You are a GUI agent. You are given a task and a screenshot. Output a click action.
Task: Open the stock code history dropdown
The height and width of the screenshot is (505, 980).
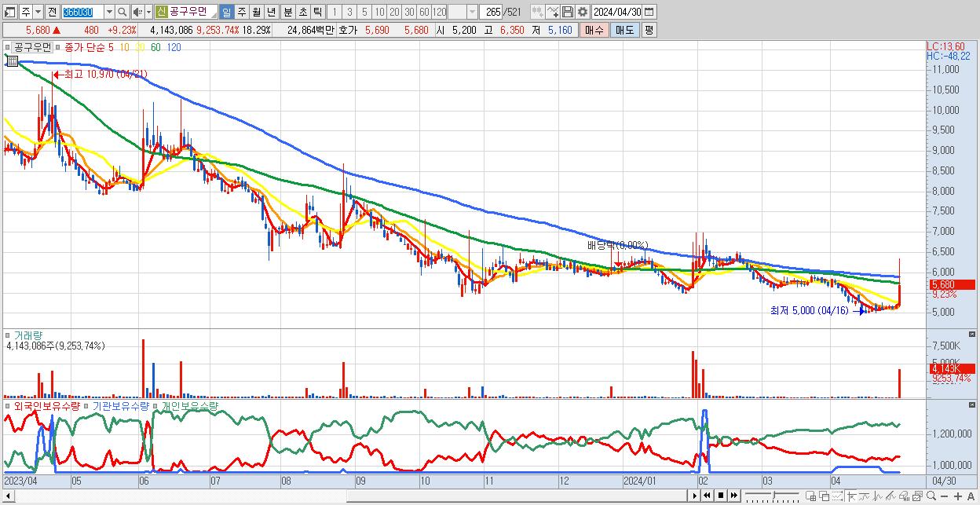(109, 12)
